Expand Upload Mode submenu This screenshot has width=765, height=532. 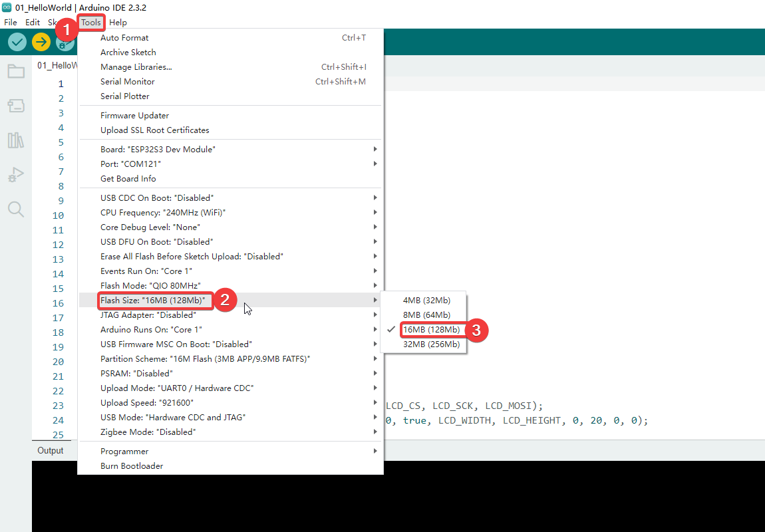(x=230, y=388)
